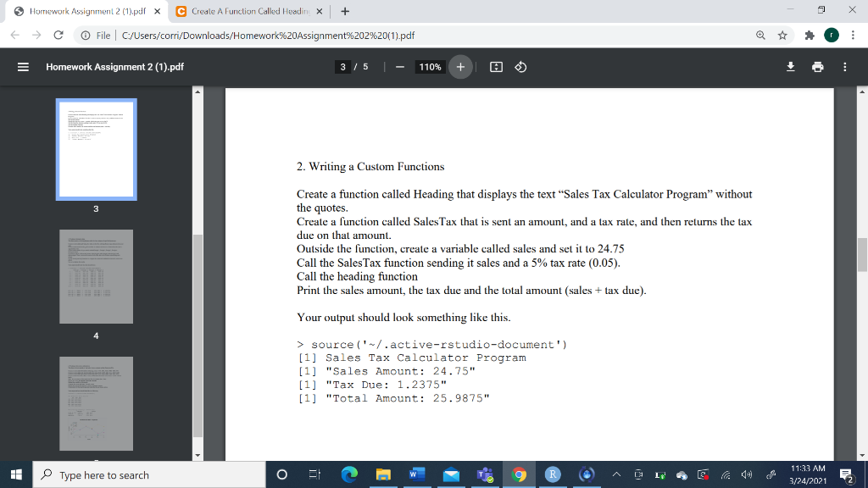This screenshot has width=868, height=488.
Task: Open File Explorer from the taskbar
Action: coord(383,474)
